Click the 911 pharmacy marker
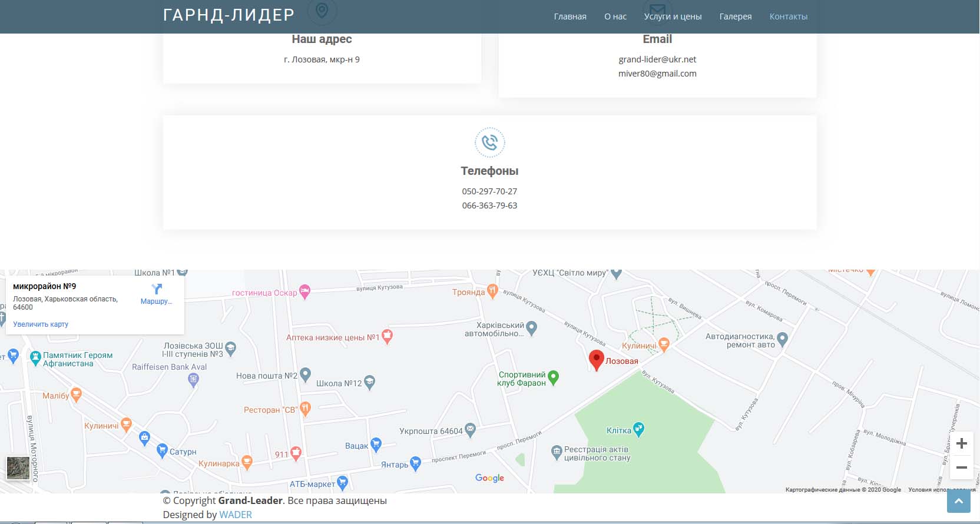 click(296, 453)
